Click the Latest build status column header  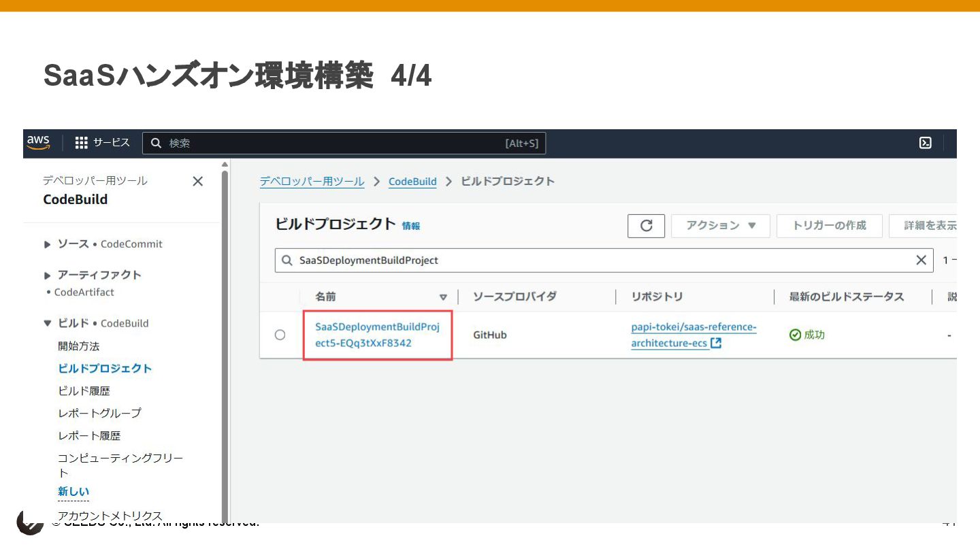(x=847, y=297)
